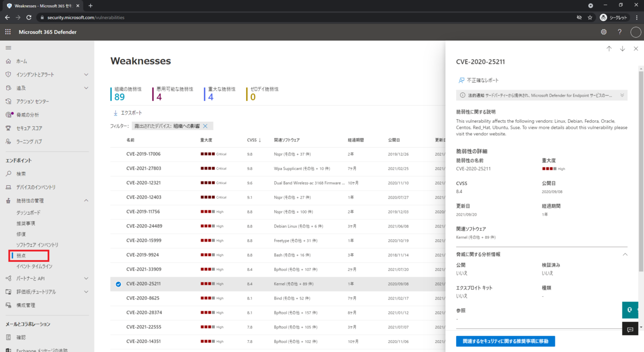Remove the 組織への影響 filter chip
Image resolution: width=644 pixels, height=352 pixels.
click(205, 126)
